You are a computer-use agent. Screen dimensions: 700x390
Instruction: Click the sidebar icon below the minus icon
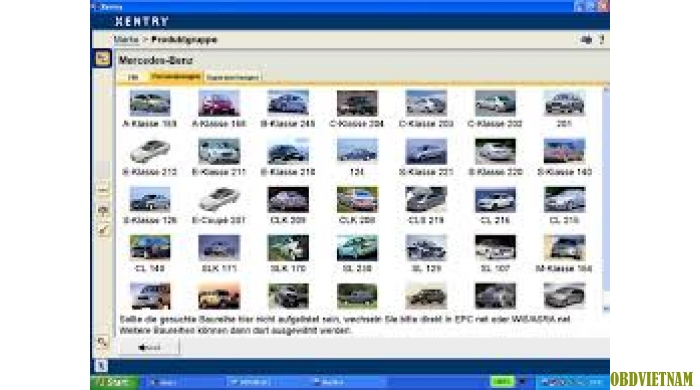coord(103,211)
